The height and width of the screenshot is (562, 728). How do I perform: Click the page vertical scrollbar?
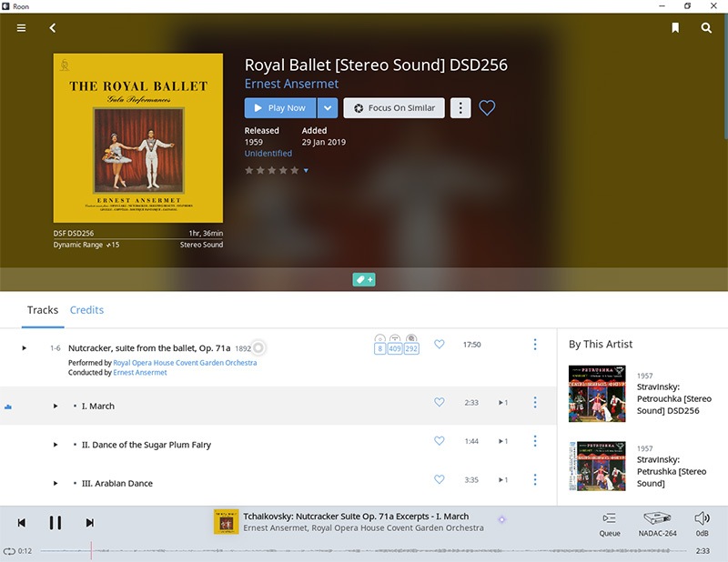pyautogui.click(x=725, y=76)
